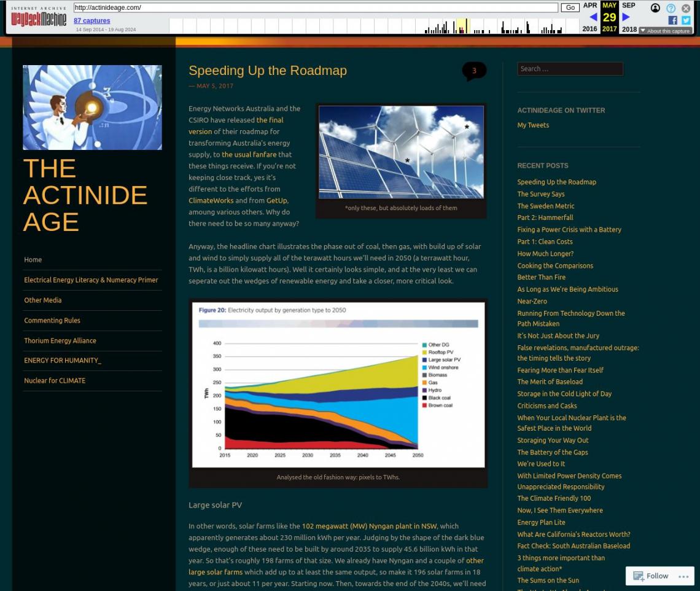Open The Battery of the Gaps post
Image resolution: width=700 pixels, height=591 pixels.
click(552, 453)
